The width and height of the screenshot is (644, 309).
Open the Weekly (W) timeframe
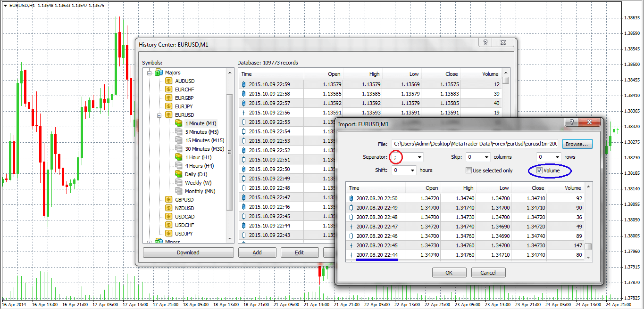coord(198,183)
